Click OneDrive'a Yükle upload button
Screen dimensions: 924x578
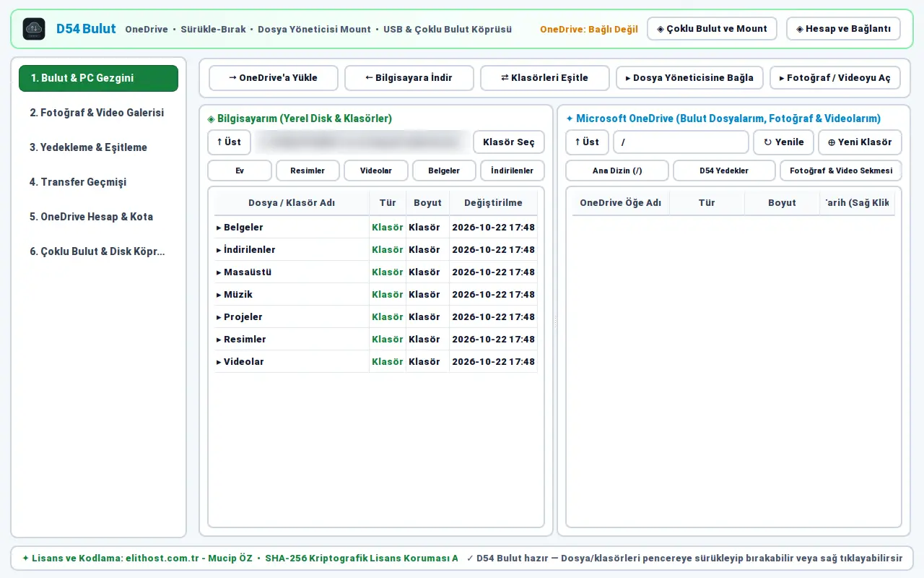[x=273, y=78]
